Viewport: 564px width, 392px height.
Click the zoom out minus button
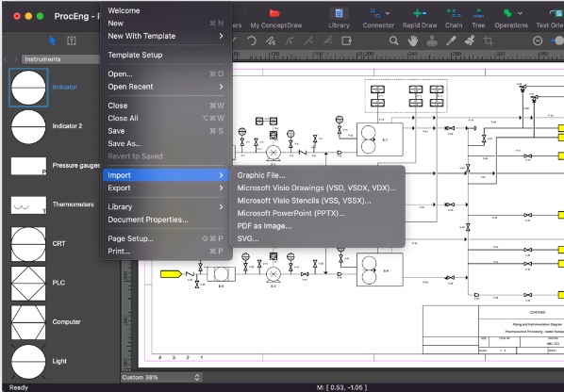tap(538, 41)
